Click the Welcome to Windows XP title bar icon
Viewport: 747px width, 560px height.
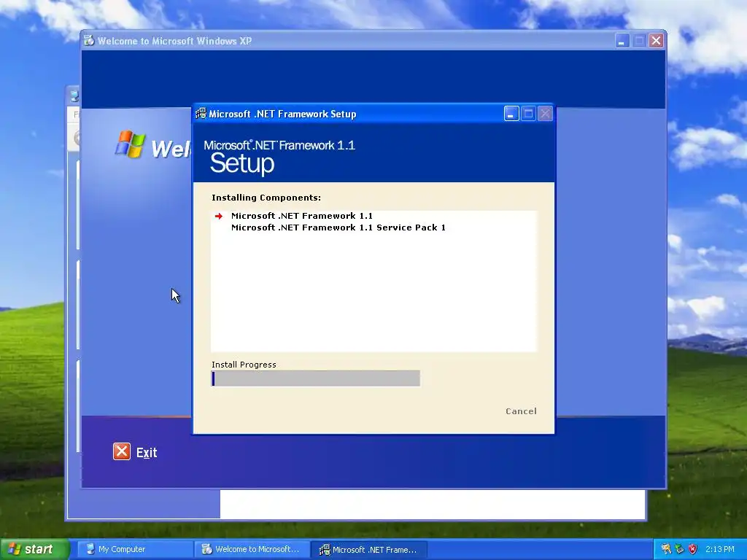89,41
